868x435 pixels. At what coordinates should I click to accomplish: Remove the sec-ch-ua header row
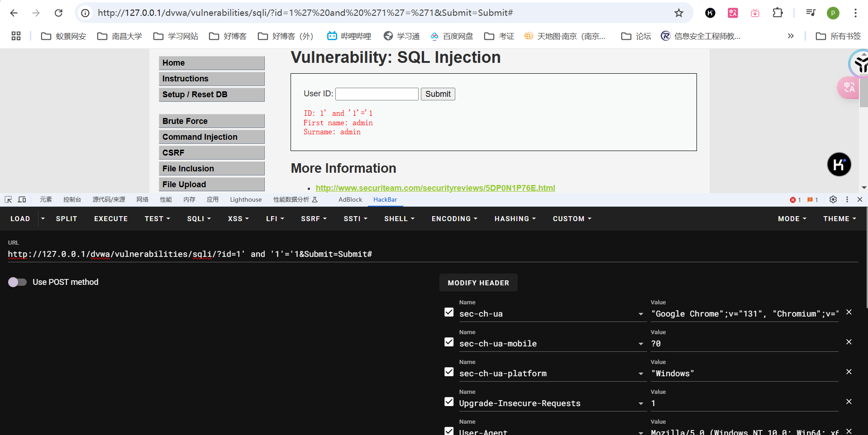849,312
